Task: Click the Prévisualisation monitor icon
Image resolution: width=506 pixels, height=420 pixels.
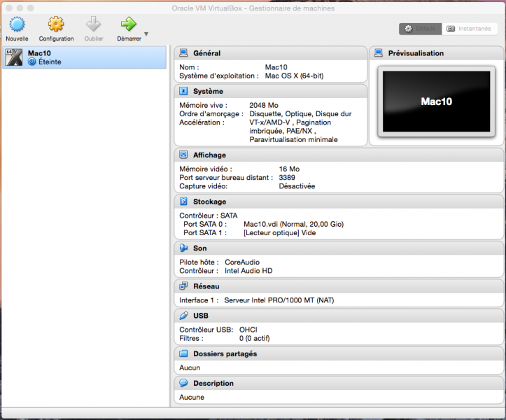Action: [379, 53]
